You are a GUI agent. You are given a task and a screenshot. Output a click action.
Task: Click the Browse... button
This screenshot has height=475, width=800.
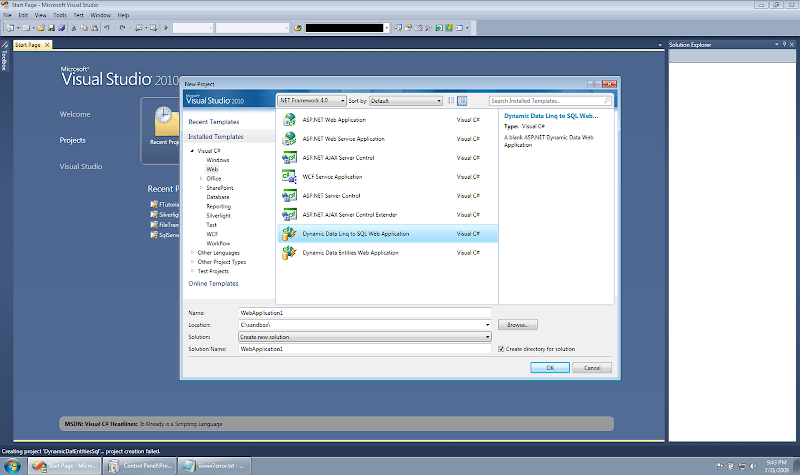click(x=518, y=324)
